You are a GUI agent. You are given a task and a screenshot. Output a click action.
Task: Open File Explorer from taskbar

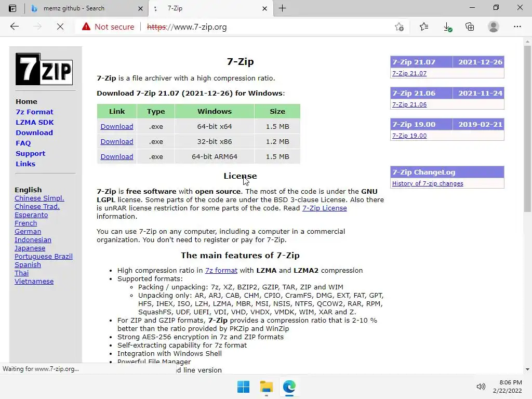coord(267,387)
